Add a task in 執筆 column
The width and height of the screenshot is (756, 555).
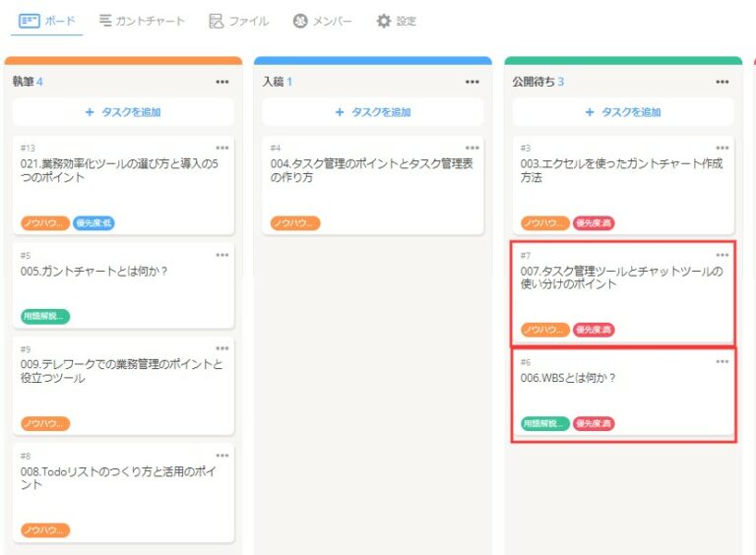123,112
